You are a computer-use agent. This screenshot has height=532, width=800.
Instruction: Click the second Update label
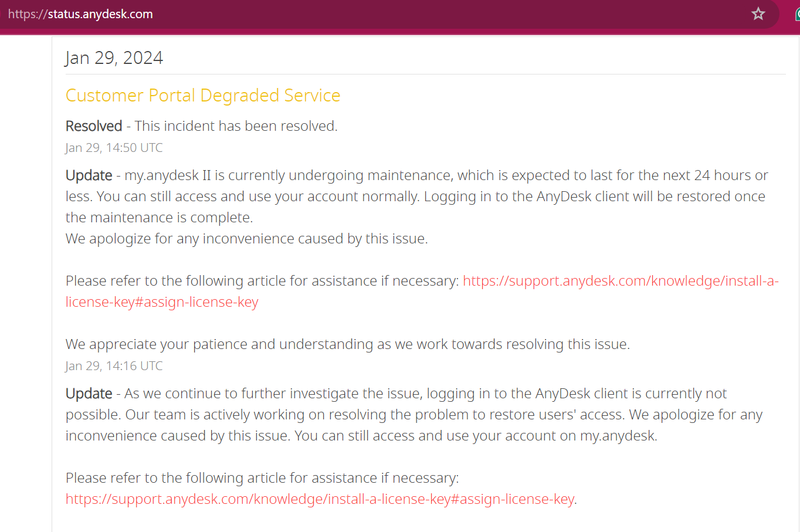pos(89,393)
